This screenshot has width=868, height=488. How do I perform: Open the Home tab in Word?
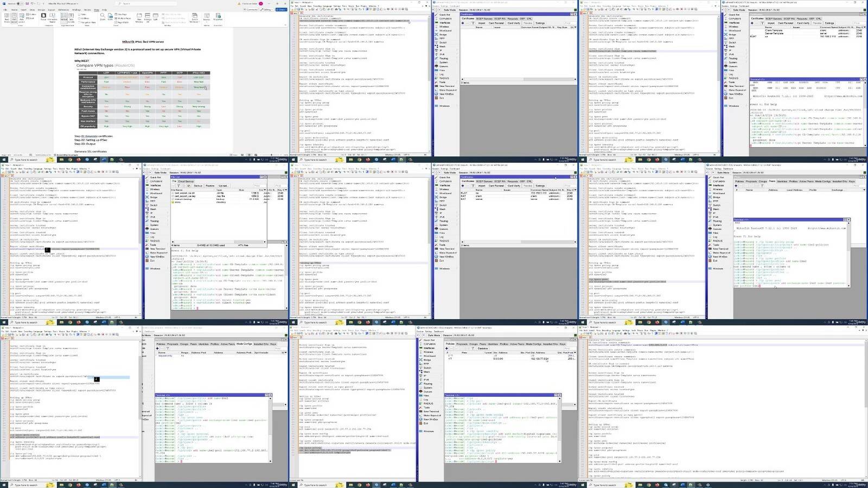click(14, 10)
